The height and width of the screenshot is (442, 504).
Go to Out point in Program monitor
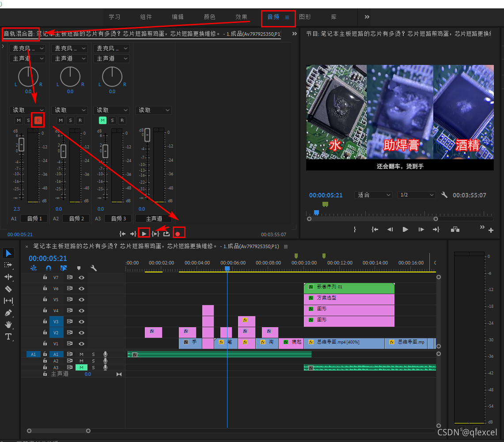(x=436, y=229)
